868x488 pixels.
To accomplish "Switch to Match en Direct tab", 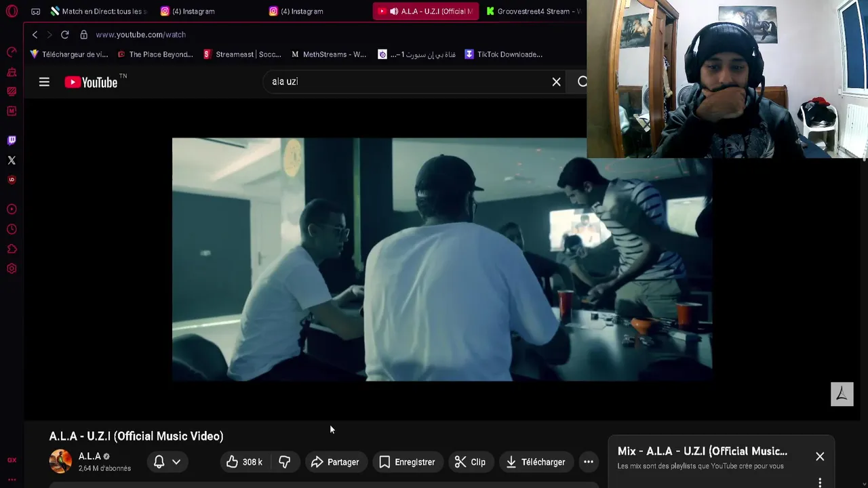I will 99,12.
